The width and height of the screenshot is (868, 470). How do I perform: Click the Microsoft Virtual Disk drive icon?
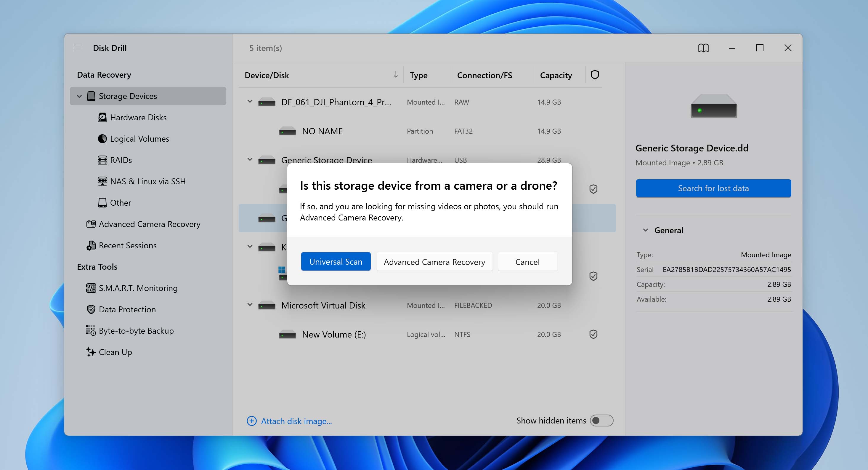(267, 306)
